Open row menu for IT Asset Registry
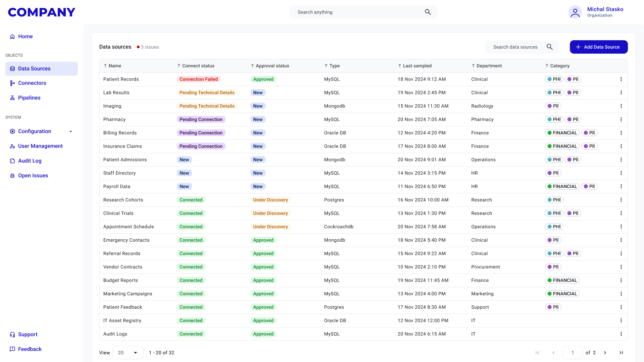The width and height of the screenshot is (644, 362). pos(621,320)
